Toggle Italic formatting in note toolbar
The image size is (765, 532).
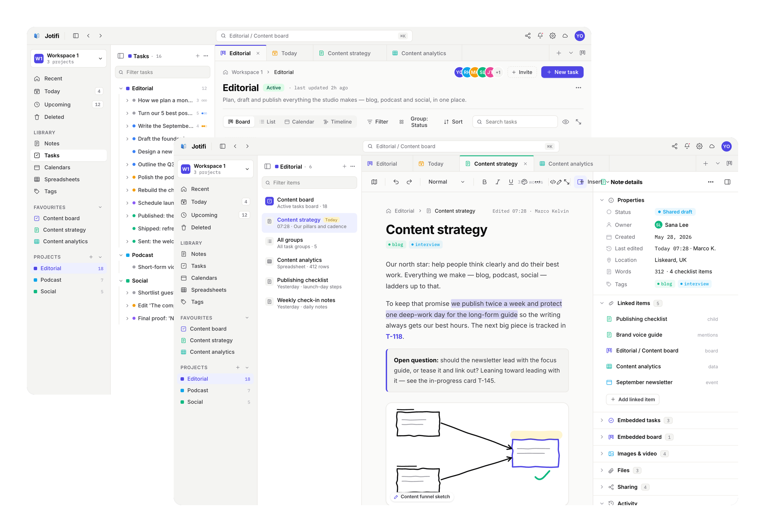(497, 182)
